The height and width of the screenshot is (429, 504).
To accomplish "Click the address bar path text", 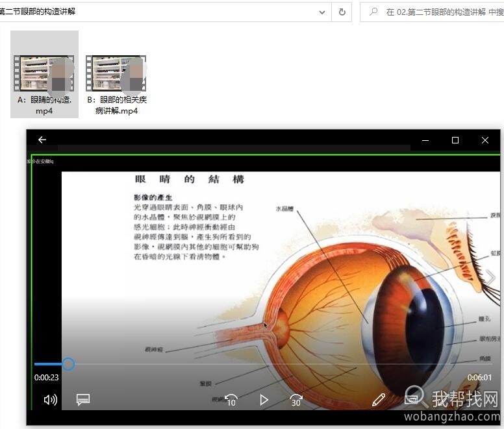I will (x=38, y=12).
